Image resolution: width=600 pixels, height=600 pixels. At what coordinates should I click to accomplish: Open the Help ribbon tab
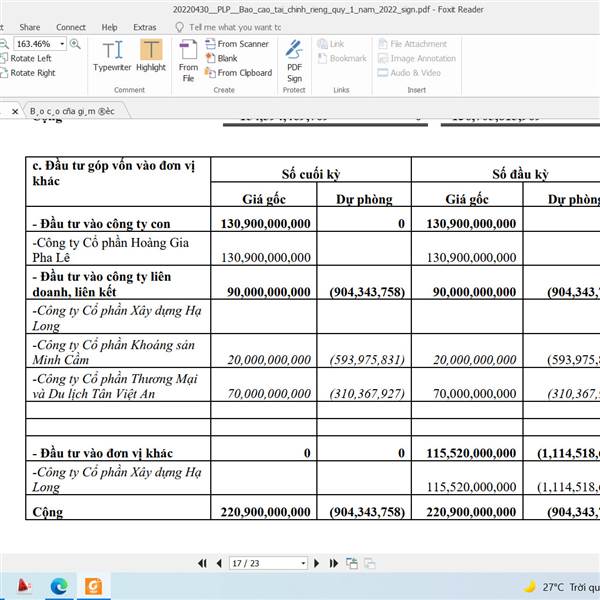pos(109,27)
